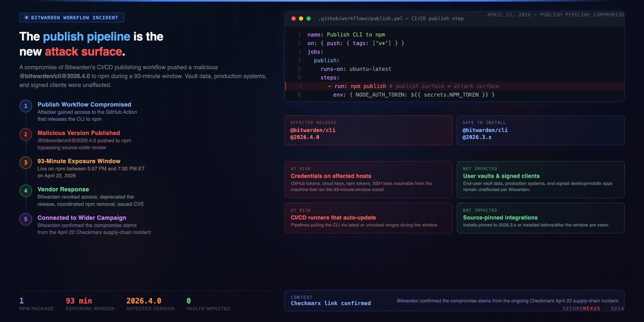This screenshot has width=644, height=322.
Task: Click 'Vendor Response' heading
Action: (63, 189)
